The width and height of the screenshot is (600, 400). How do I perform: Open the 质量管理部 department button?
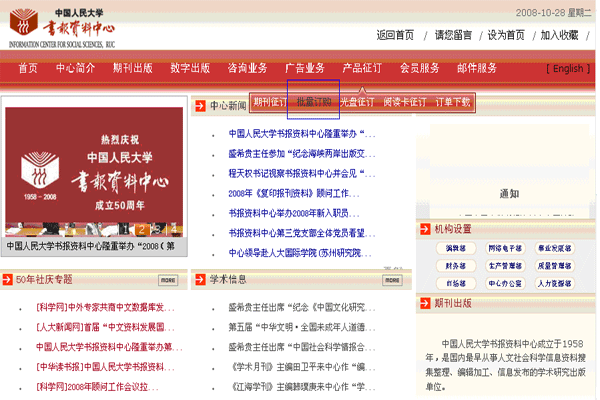point(554,266)
